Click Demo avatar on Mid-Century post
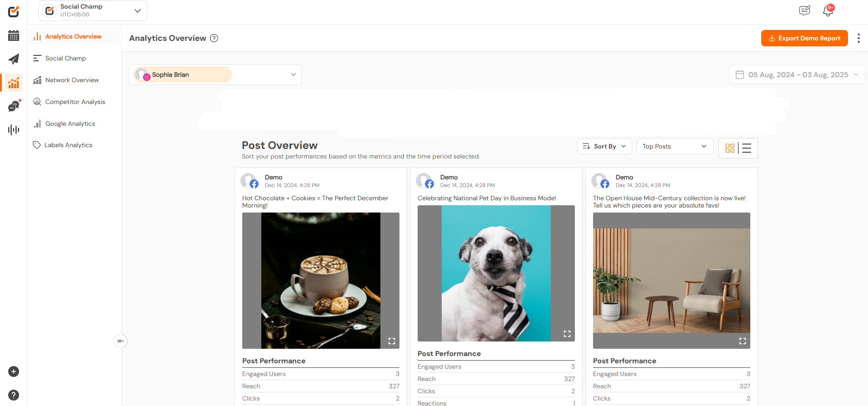The height and width of the screenshot is (406, 868). tap(600, 181)
